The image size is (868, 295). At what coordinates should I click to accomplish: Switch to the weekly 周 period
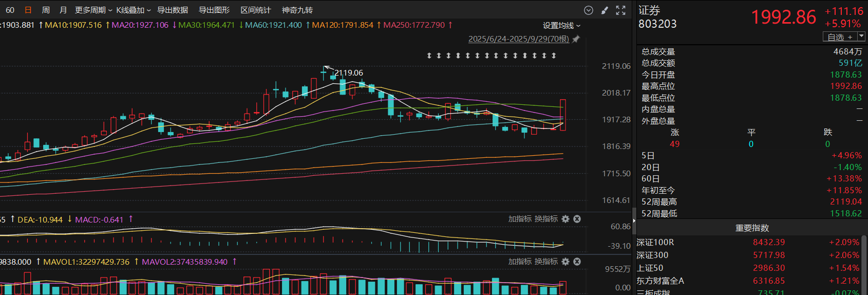click(x=46, y=10)
